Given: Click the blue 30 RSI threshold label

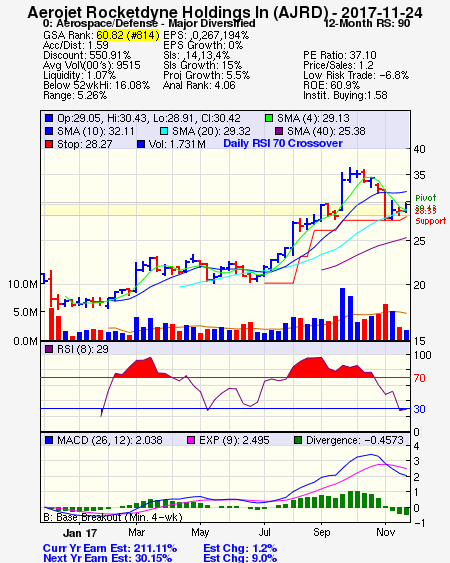Looking at the screenshot, I should tap(419, 409).
